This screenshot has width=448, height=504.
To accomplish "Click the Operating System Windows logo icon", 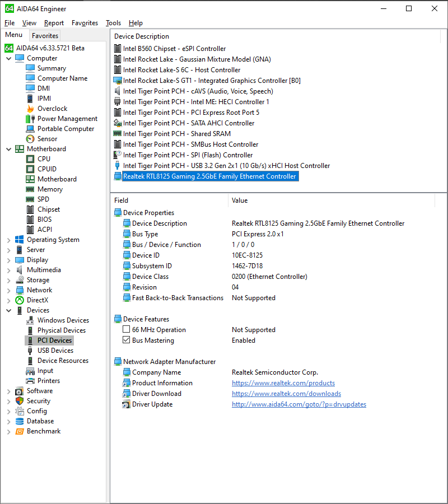I will pyautogui.click(x=20, y=240).
